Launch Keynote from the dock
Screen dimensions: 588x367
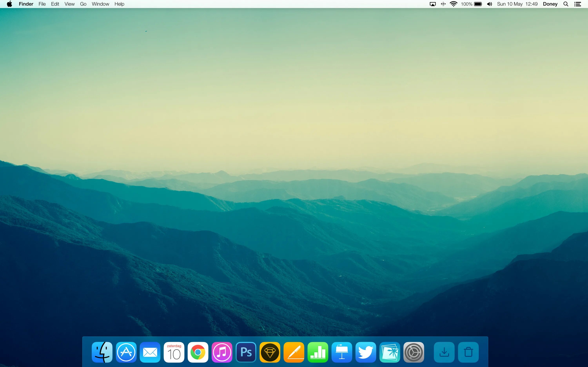[342, 352]
